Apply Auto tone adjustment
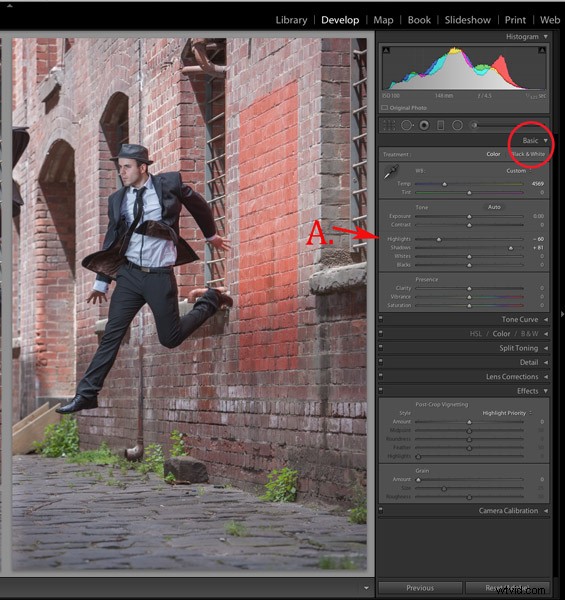The width and height of the screenshot is (565, 600). pos(494,207)
